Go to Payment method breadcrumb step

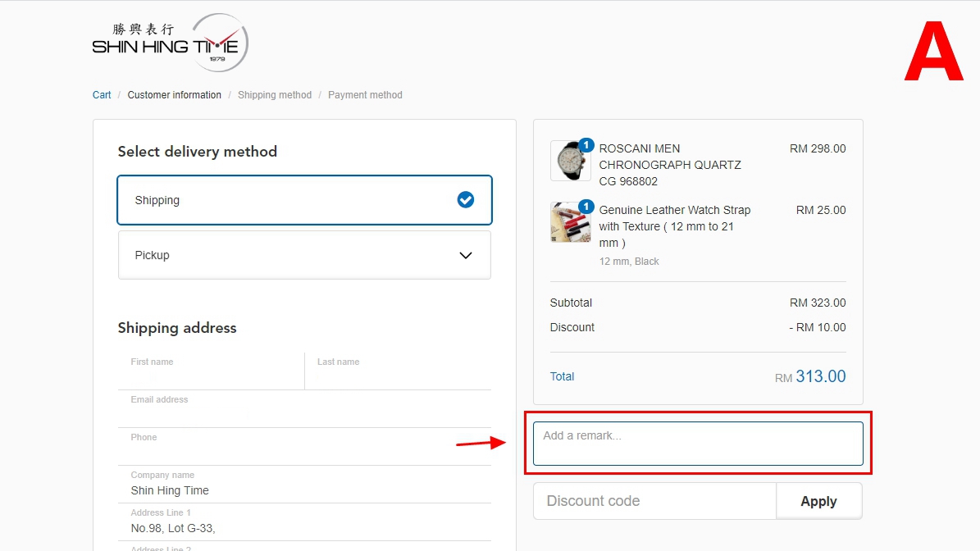[x=365, y=95]
